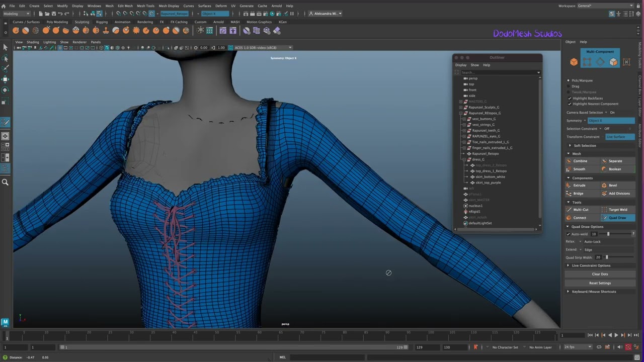Select the Drag radio button
Screen dimensions: 644x362
pyautogui.click(x=569, y=86)
